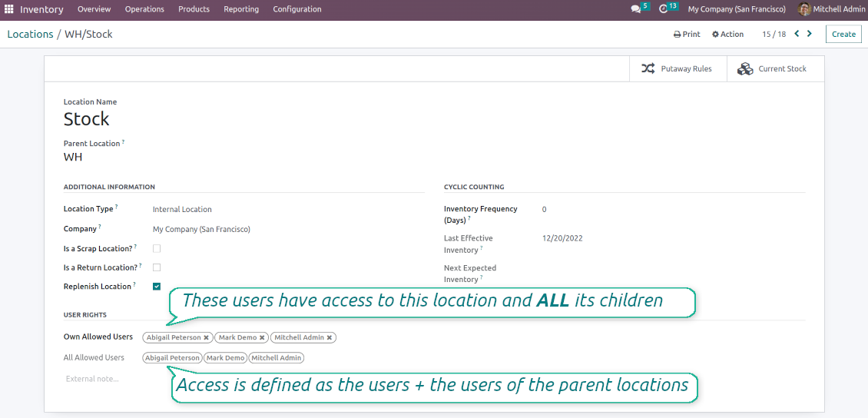The height and width of the screenshot is (418, 868).
Task: Go back to Locations breadcrumb
Action: (30, 35)
